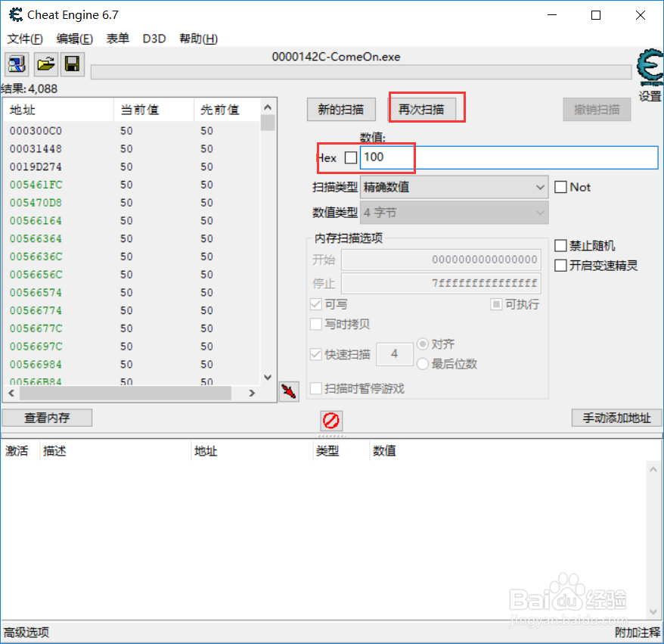Click results list scroll down arrow
The image size is (664, 644).
coord(268,377)
